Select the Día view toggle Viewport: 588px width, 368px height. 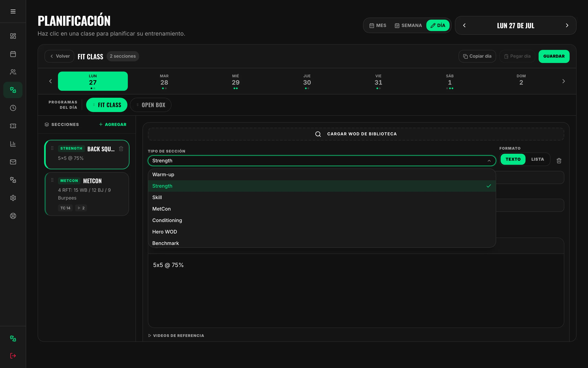438,25
